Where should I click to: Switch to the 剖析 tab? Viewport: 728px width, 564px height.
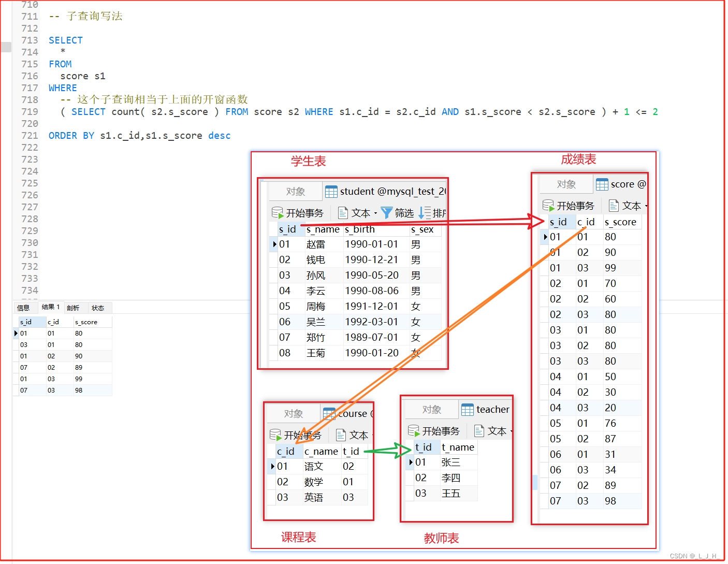73,308
